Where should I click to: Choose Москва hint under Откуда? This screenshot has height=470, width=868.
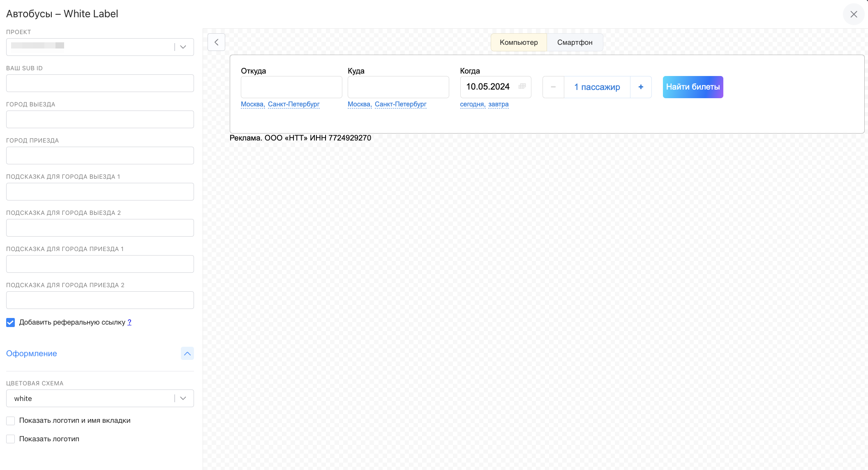click(253, 104)
